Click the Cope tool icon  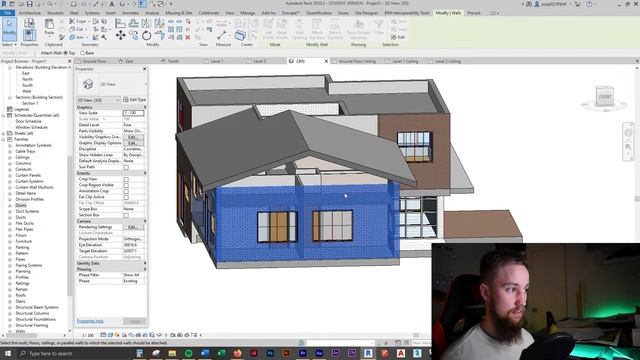click(x=72, y=21)
